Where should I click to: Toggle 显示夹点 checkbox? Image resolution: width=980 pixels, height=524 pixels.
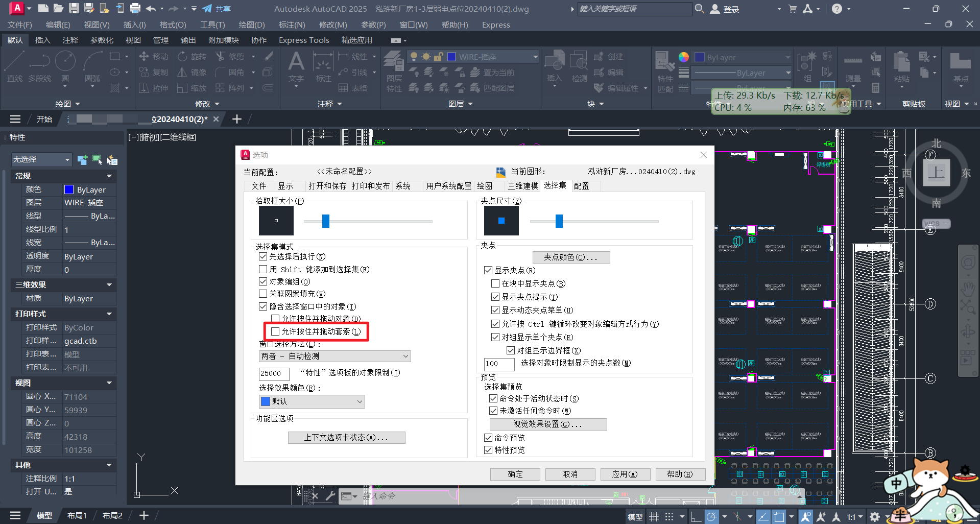488,270
